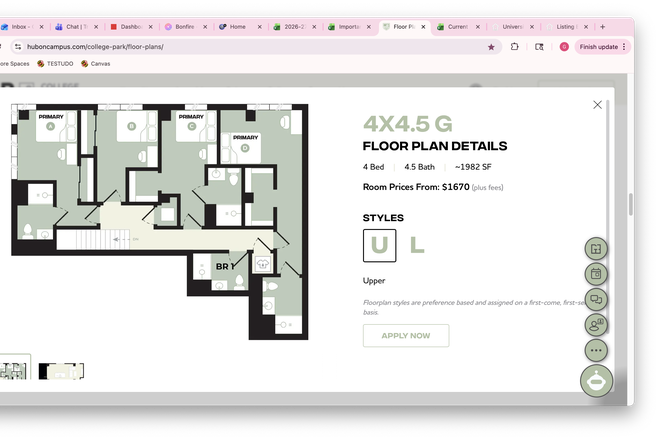Switch to the Listing tab

coord(565,27)
